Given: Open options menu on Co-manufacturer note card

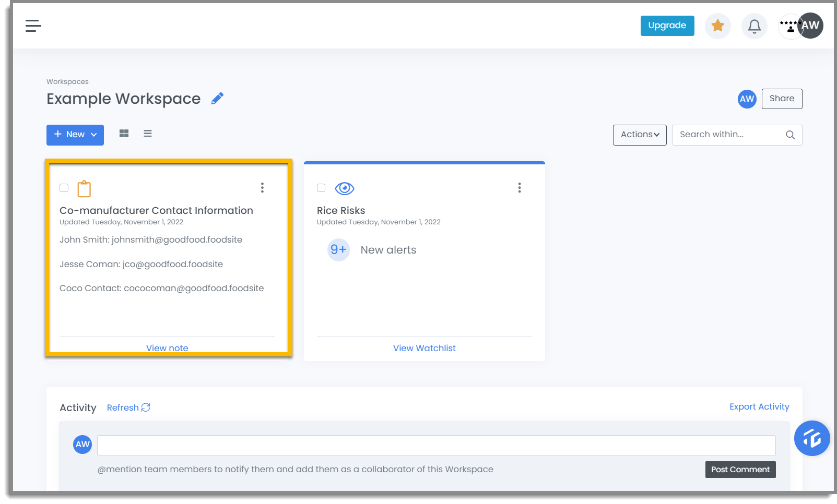Looking at the screenshot, I should (262, 188).
